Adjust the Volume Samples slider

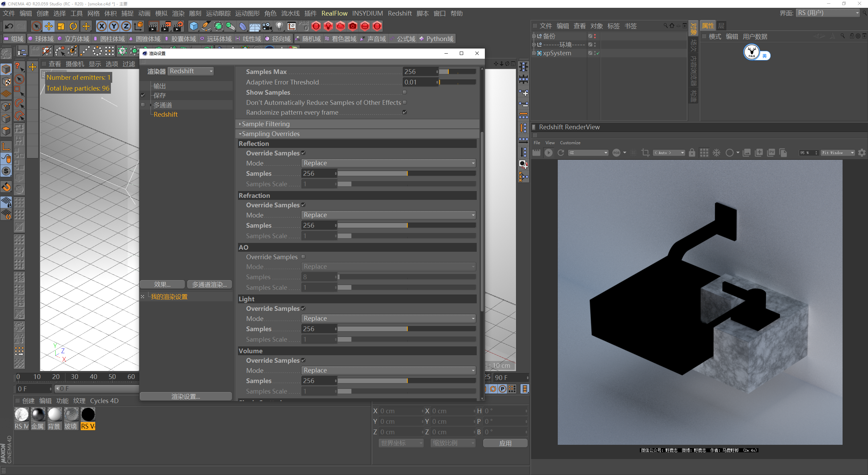coord(407,381)
